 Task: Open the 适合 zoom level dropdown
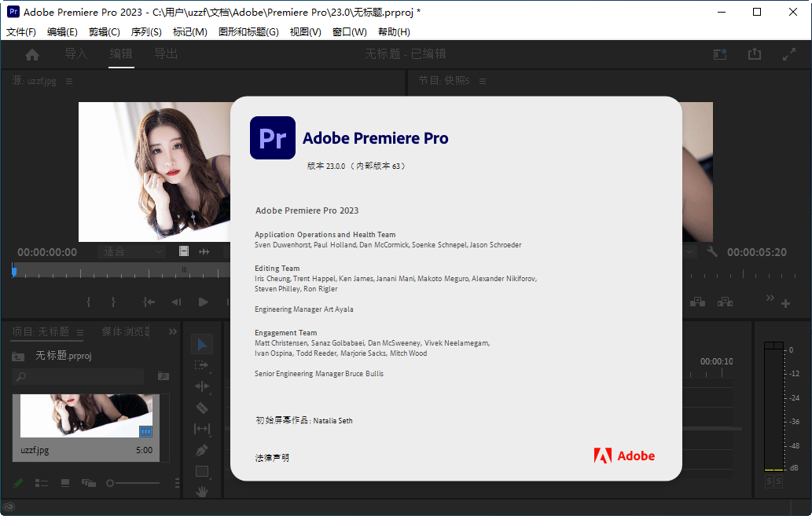point(131,251)
